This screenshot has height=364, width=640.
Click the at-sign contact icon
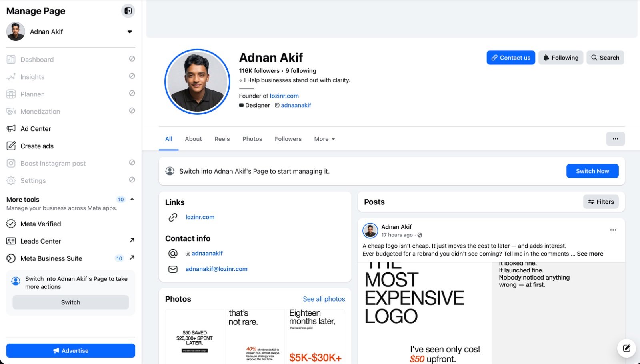173,253
